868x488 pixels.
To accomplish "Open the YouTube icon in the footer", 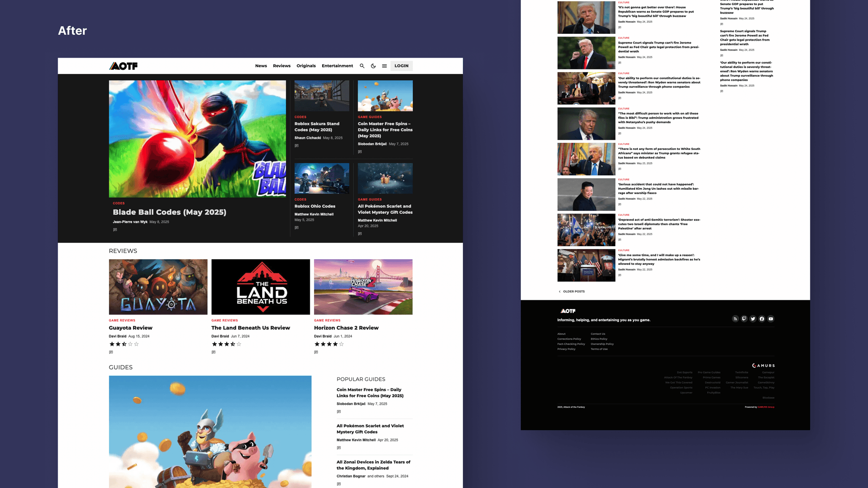I will (x=771, y=319).
